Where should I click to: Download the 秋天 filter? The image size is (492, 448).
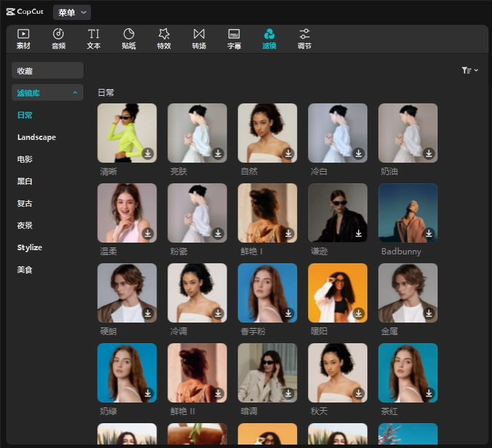click(358, 393)
